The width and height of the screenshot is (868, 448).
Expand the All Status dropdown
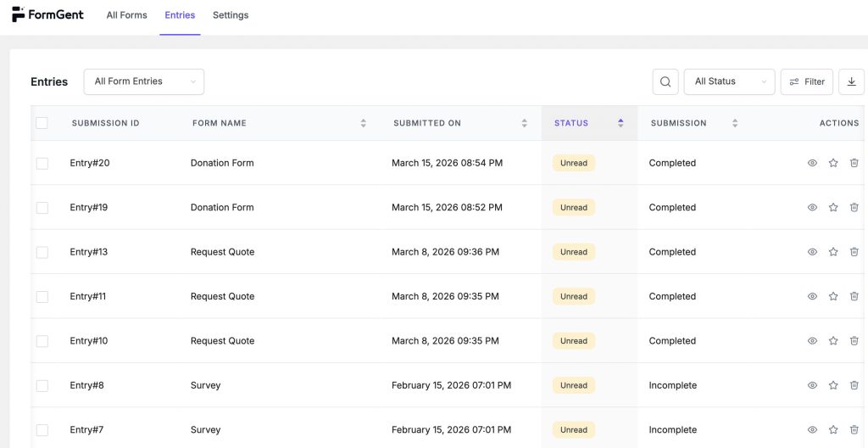(x=729, y=81)
